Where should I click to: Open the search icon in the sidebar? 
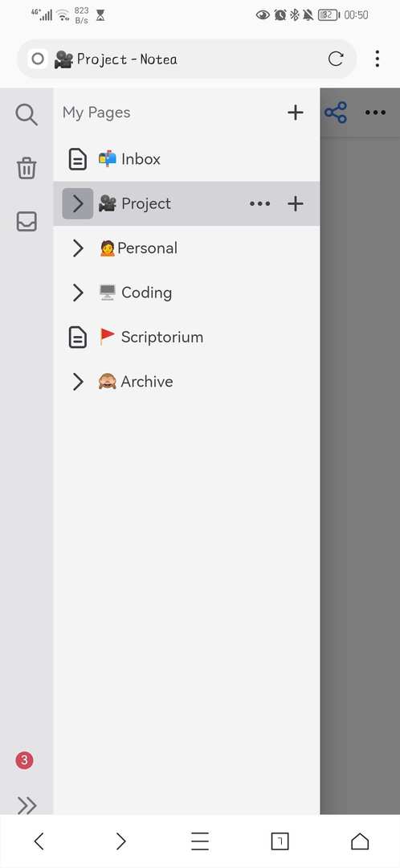pyautogui.click(x=26, y=115)
